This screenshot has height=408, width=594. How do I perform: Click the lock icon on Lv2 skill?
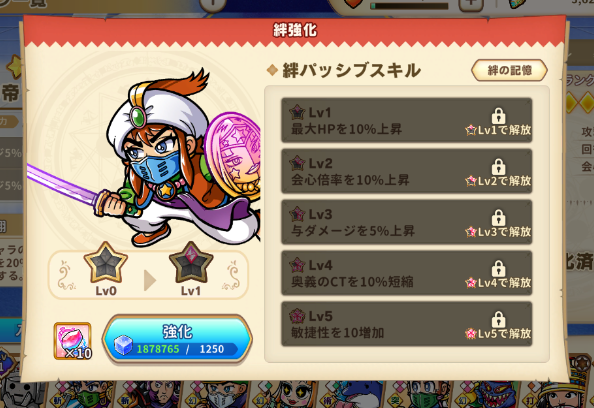click(499, 167)
